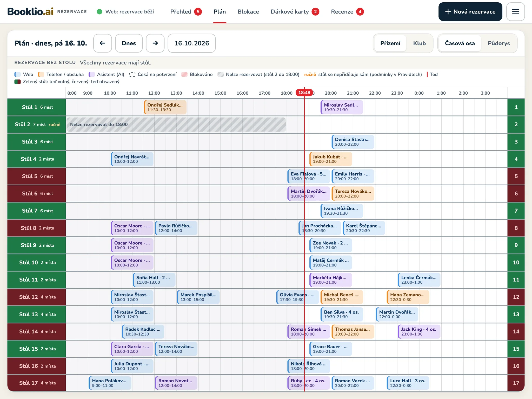Switch to Přízemí floor
The height and width of the screenshot is (399, 532).
(390, 43)
